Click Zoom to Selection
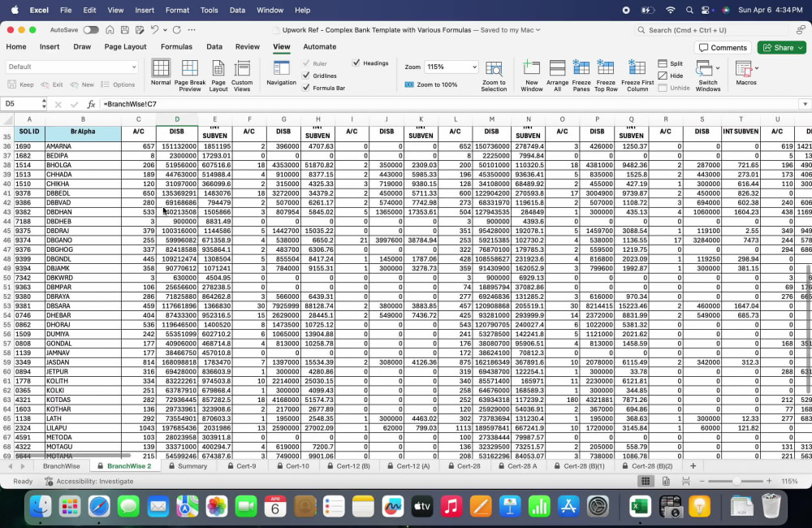This screenshot has width=812, height=528. pos(494,76)
